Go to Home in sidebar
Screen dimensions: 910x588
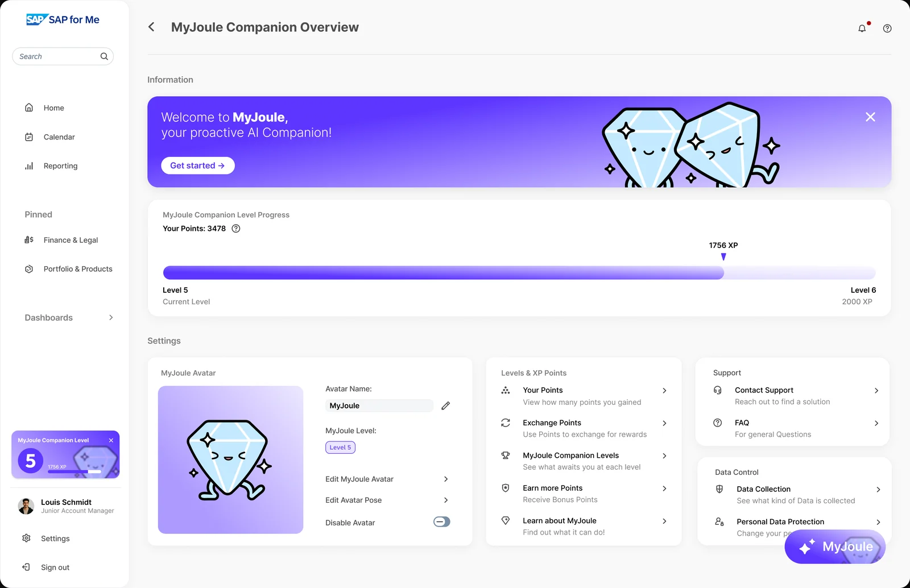pos(54,108)
